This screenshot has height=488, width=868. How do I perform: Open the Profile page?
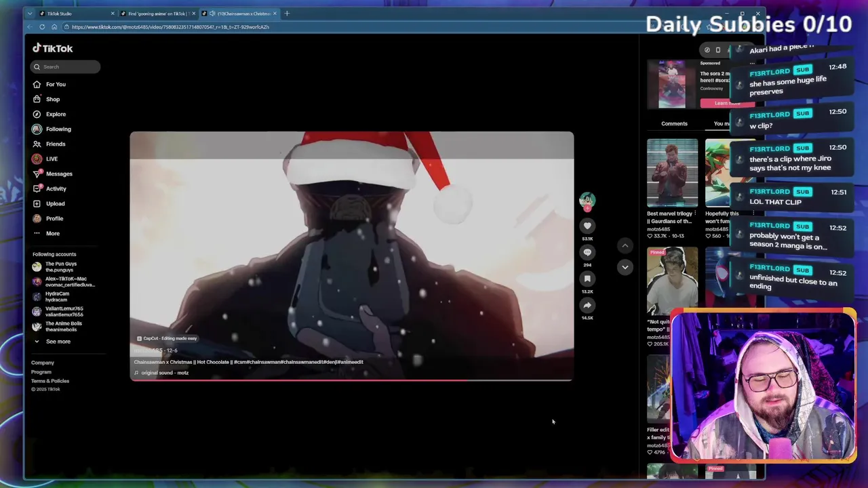(54, 218)
